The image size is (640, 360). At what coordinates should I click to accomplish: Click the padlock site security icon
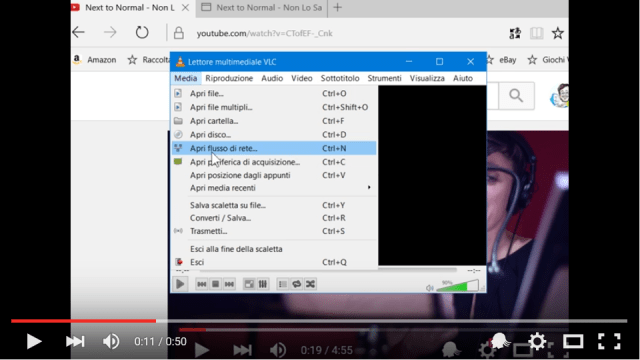tap(178, 33)
